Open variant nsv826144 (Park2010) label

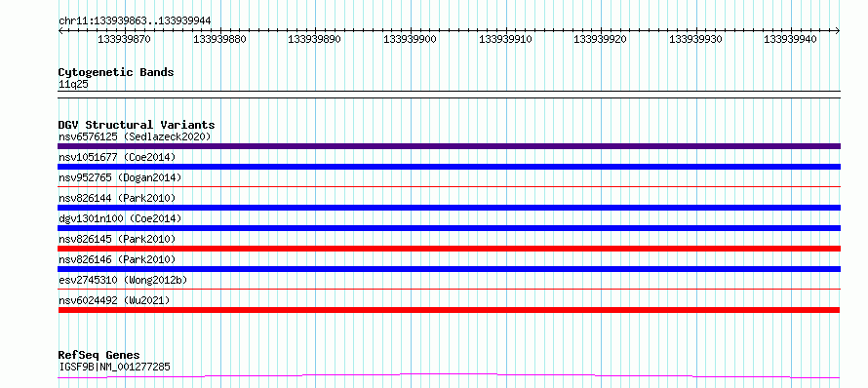click(117, 198)
